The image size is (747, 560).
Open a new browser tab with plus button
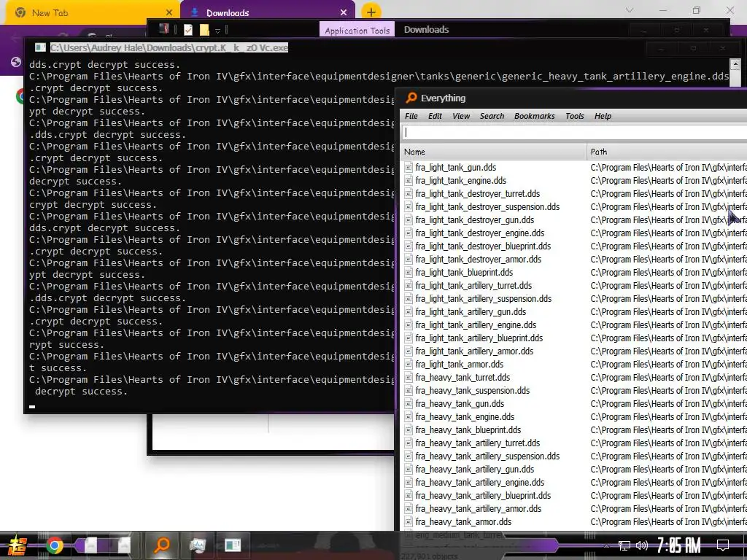pos(371,12)
